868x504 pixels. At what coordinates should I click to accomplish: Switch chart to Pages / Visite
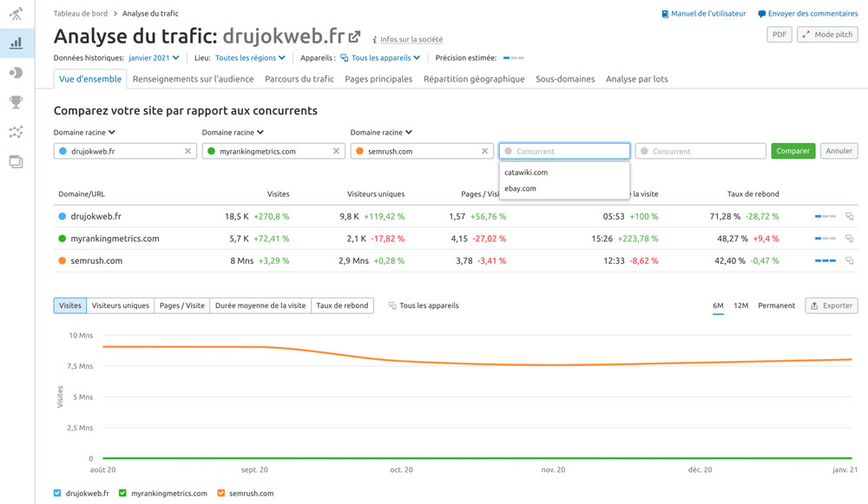point(182,305)
